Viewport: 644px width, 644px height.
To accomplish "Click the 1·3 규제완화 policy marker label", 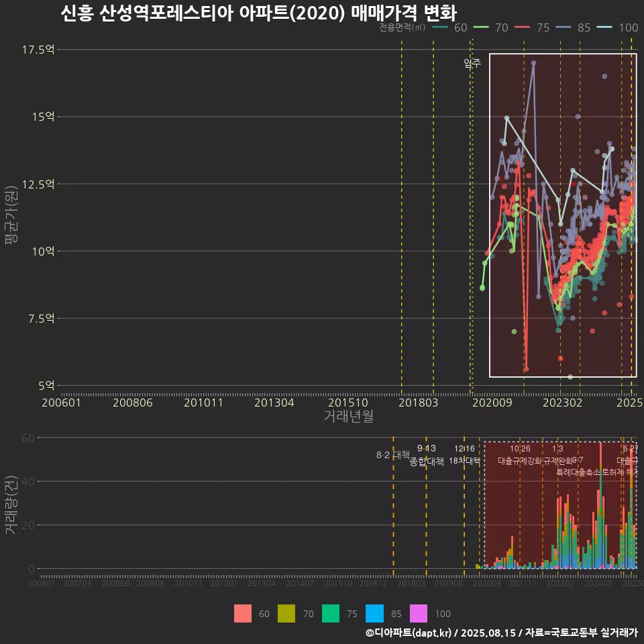I will coord(557,455).
